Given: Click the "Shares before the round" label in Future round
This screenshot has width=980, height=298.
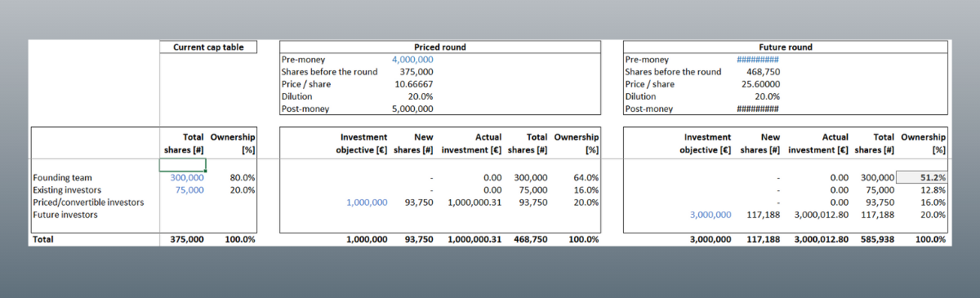Looking at the screenshot, I should pos(674,72).
